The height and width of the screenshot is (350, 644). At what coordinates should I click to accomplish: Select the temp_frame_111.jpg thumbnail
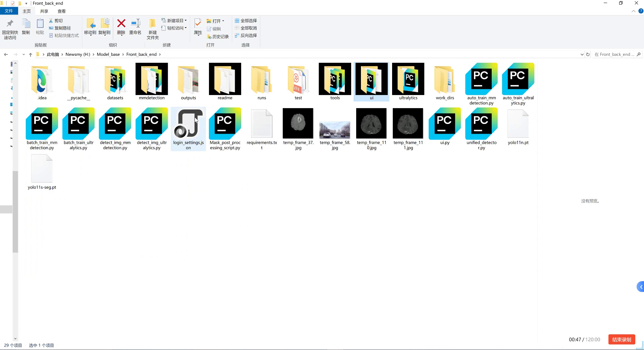click(408, 129)
